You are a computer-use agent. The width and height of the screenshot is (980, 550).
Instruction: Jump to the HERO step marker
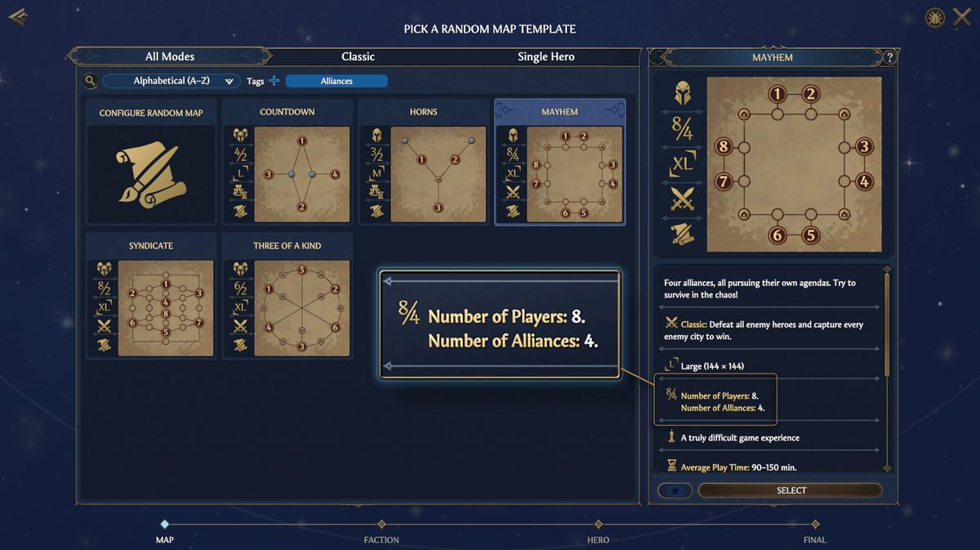pyautogui.click(x=598, y=524)
